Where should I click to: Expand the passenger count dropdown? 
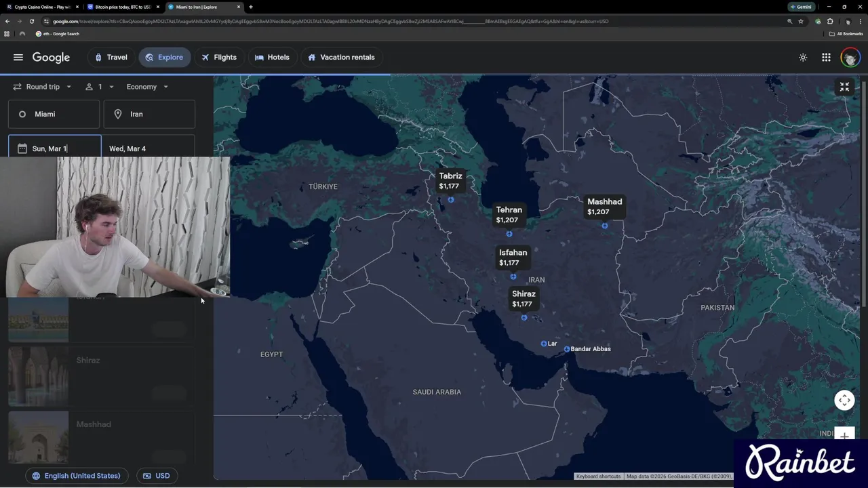coord(100,87)
